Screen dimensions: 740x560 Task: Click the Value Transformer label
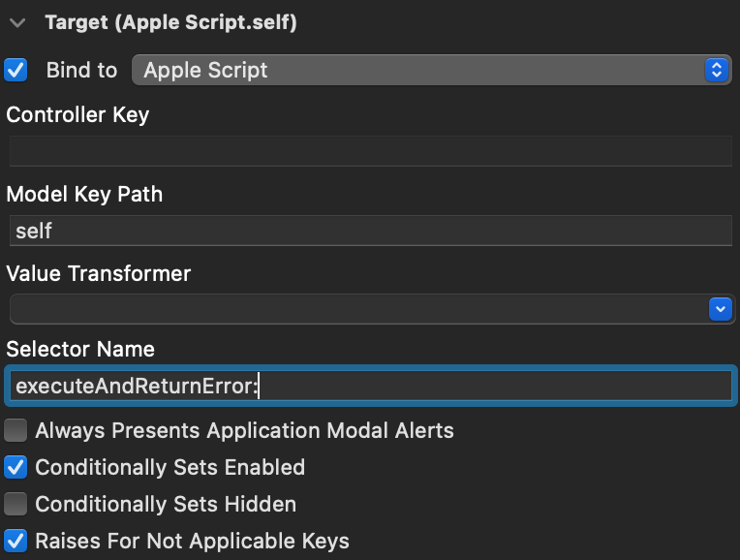[98, 273]
